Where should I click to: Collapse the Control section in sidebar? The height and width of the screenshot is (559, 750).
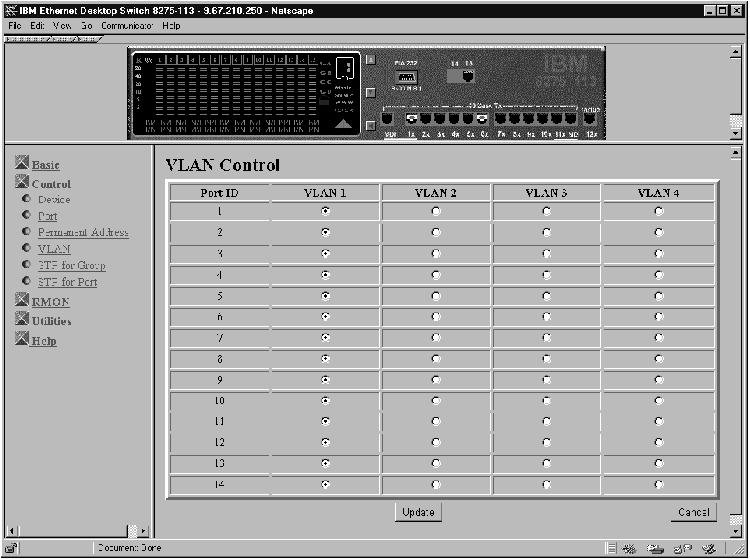pos(23,184)
